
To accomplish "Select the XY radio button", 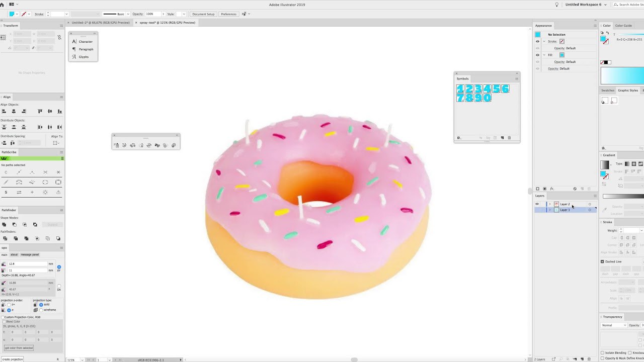I will (x=59, y=267).
